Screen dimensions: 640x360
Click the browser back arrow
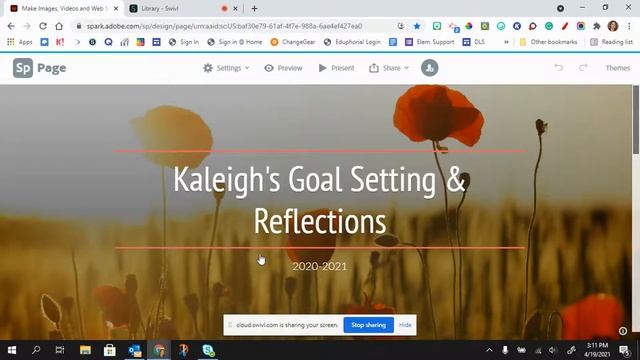(x=11, y=26)
